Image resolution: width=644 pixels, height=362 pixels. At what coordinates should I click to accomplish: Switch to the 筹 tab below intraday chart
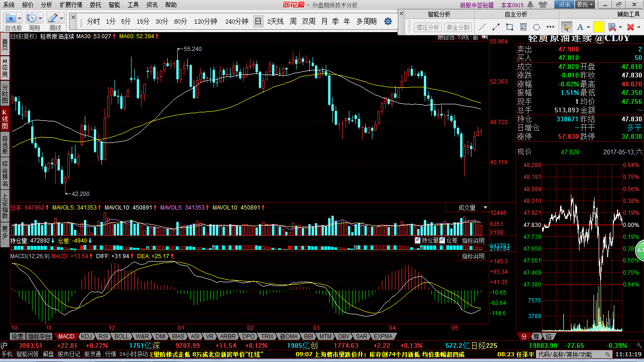click(537, 337)
